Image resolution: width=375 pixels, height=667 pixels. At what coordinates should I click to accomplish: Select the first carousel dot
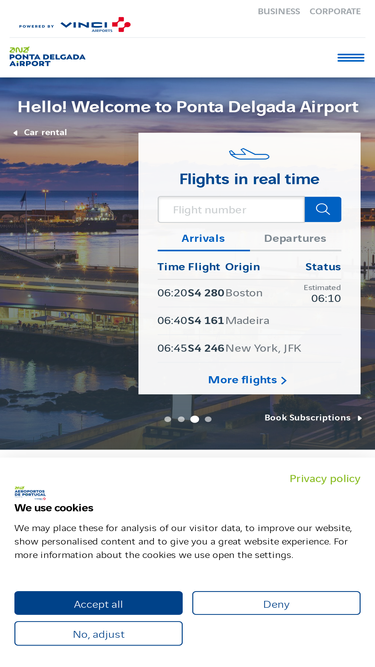pyautogui.click(x=168, y=419)
